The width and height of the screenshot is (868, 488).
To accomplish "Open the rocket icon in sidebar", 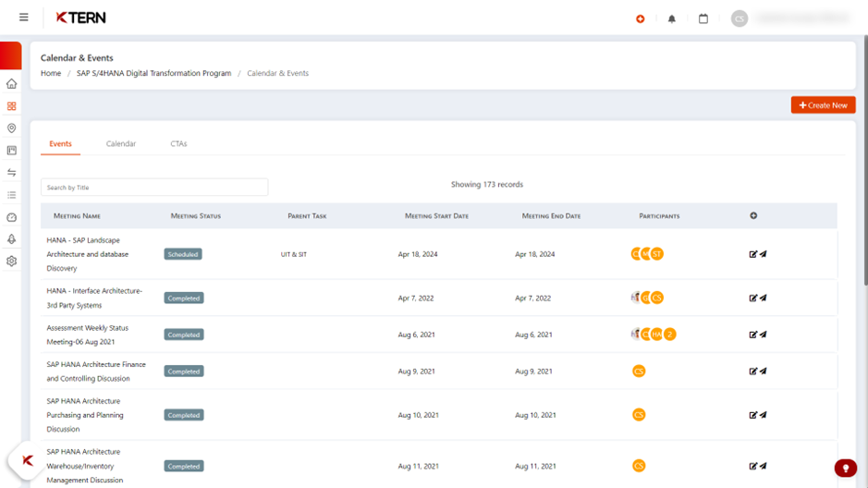I will [12, 239].
